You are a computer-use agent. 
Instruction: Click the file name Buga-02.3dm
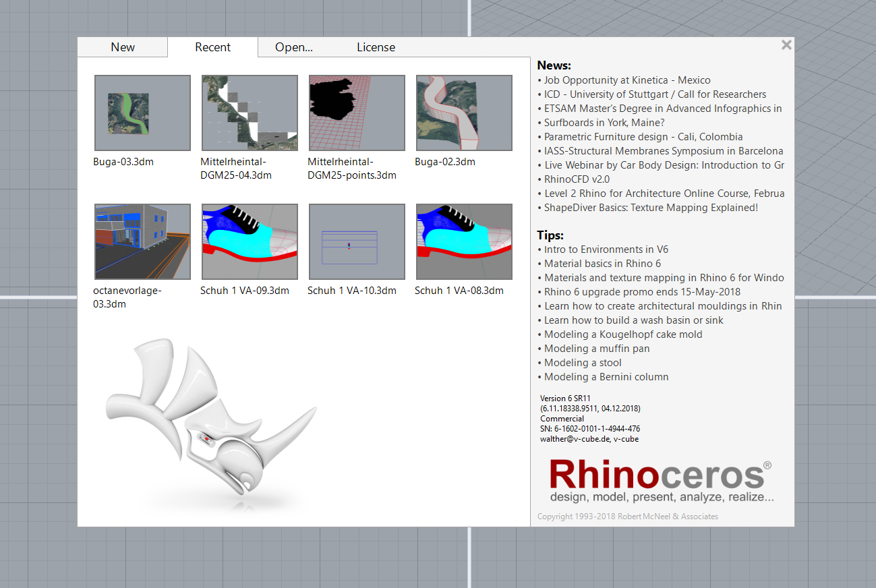point(445,162)
